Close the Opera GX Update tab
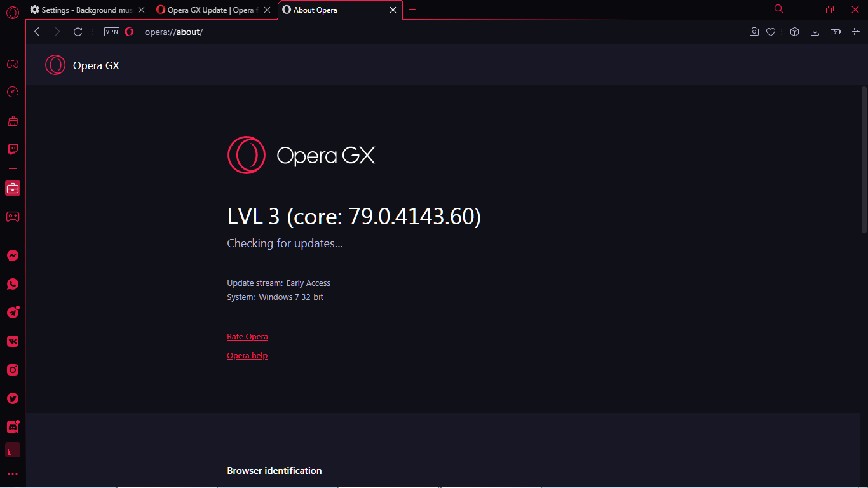Image resolution: width=868 pixels, height=488 pixels. (x=268, y=10)
